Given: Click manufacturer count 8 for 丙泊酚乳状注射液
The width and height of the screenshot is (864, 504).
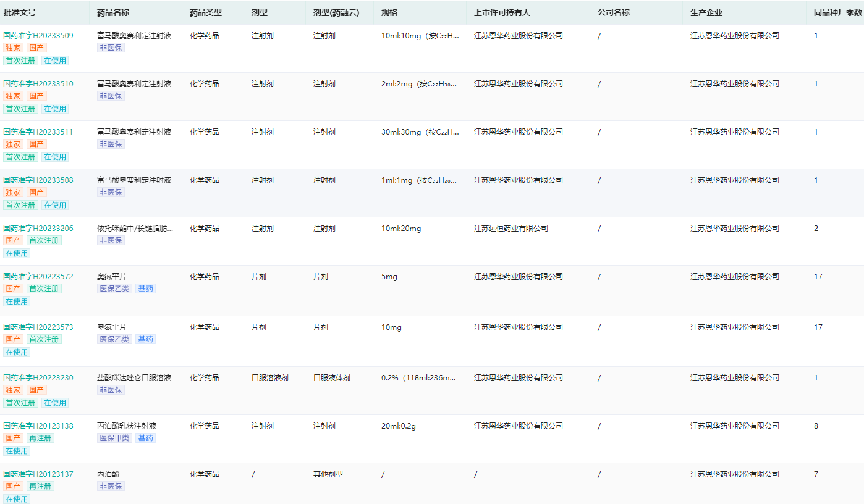Looking at the screenshot, I should [816, 426].
